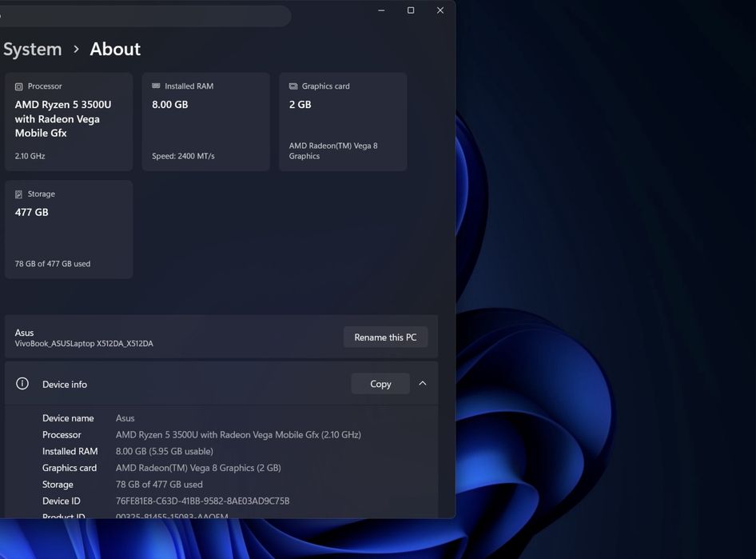Click the Storage drive icon
Image resolution: width=756 pixels, height=559 pixels.
(19, 194)
